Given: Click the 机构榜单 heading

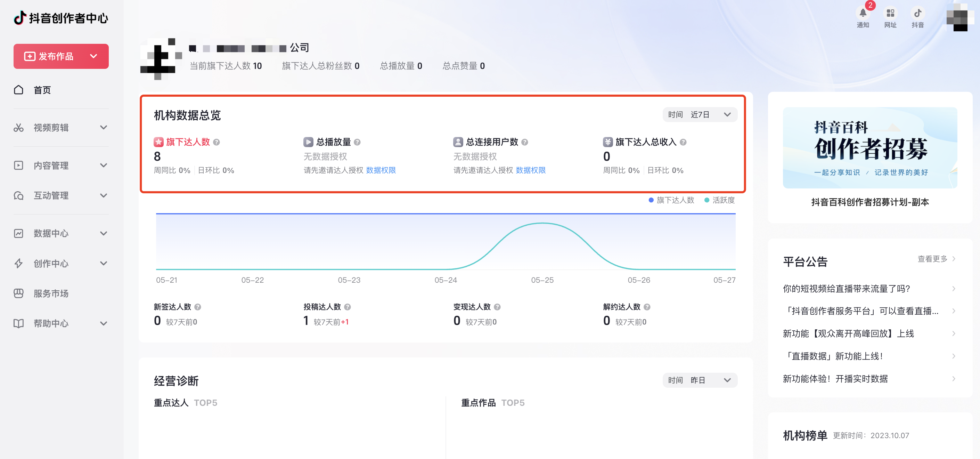Looking at the screenshot, I should pos(805,435).
